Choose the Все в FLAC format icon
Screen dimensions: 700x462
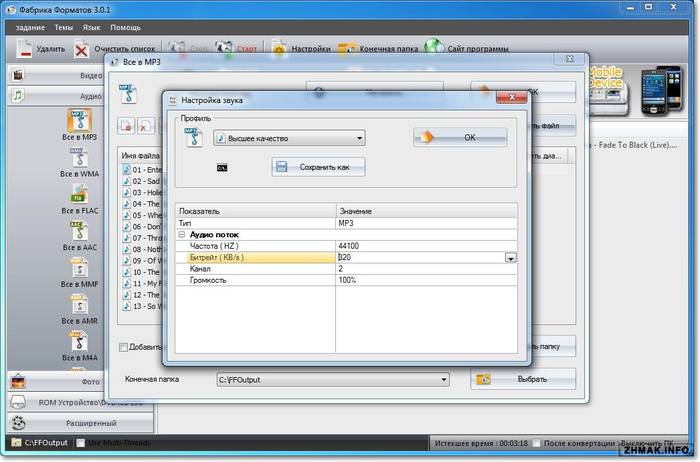click(78, 198)
